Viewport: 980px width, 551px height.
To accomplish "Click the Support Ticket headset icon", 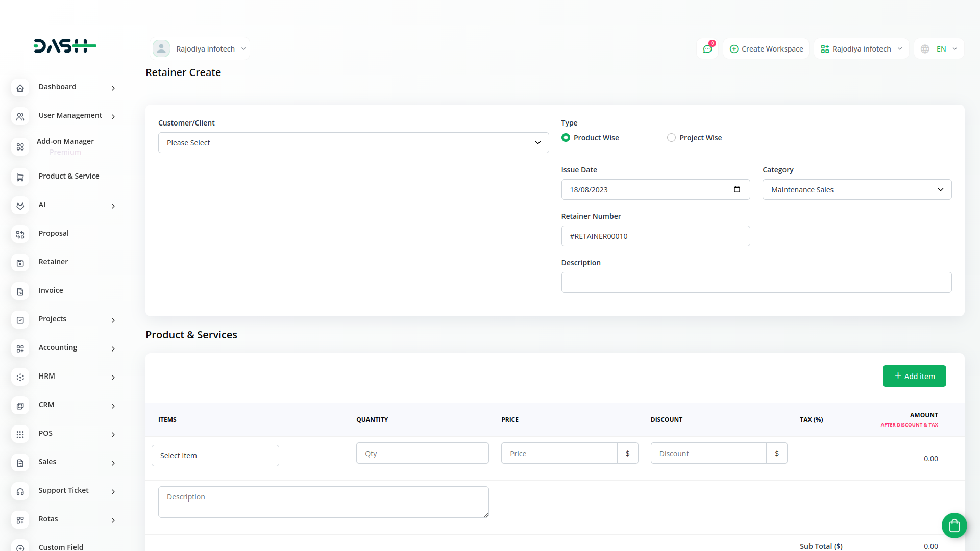I will coord(20,491).
